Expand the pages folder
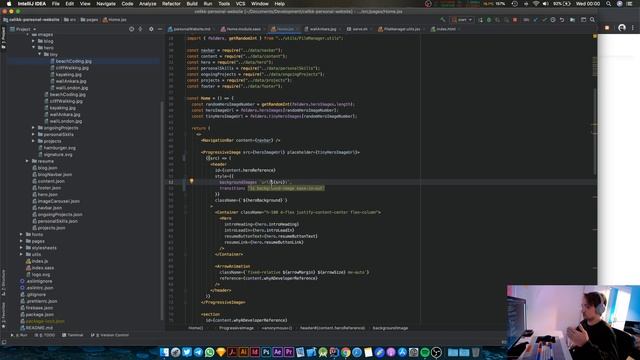The height and width of the screenshot is (360, 640). (21, 241)
